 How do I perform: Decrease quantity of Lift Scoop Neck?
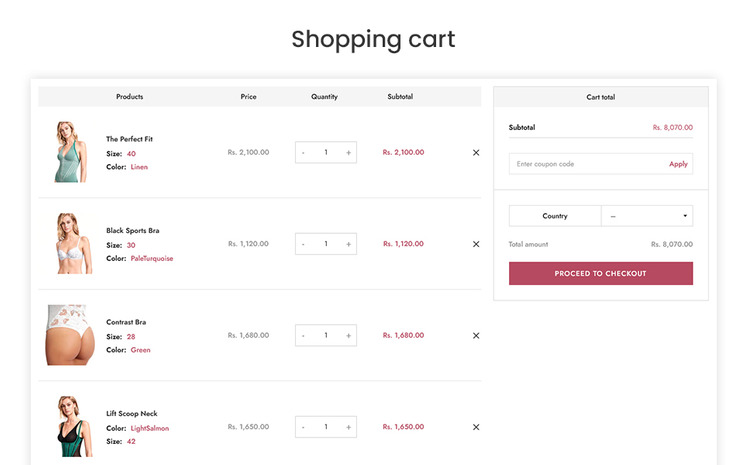pos(303,427)
